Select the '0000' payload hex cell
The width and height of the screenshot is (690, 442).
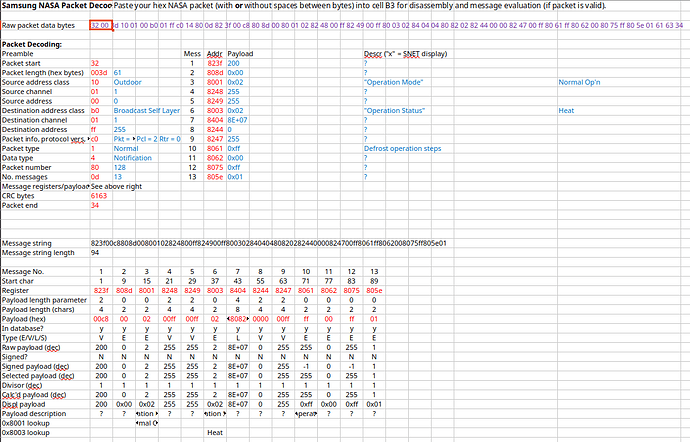click(261, 319)
